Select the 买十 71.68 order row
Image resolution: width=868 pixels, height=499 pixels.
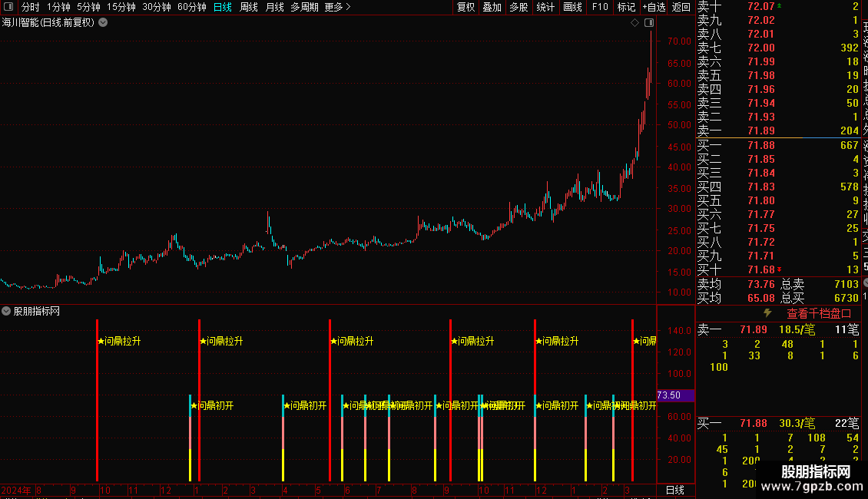[778, 269]
